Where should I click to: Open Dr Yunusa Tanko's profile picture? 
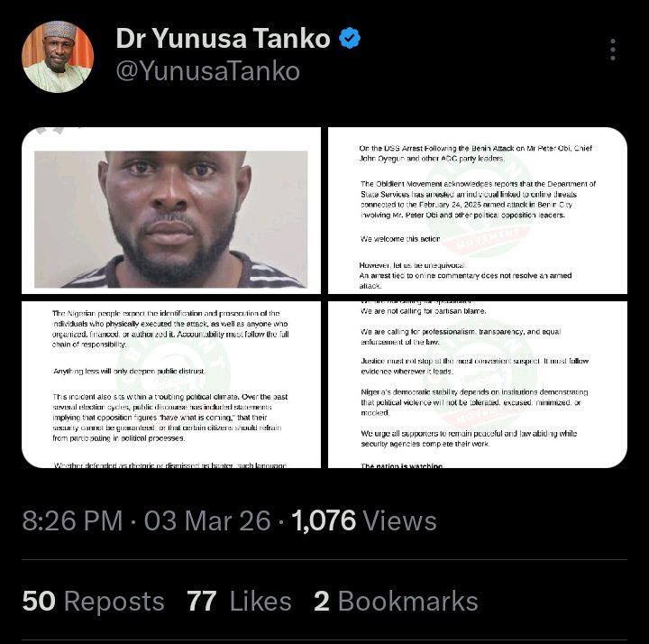58,57
